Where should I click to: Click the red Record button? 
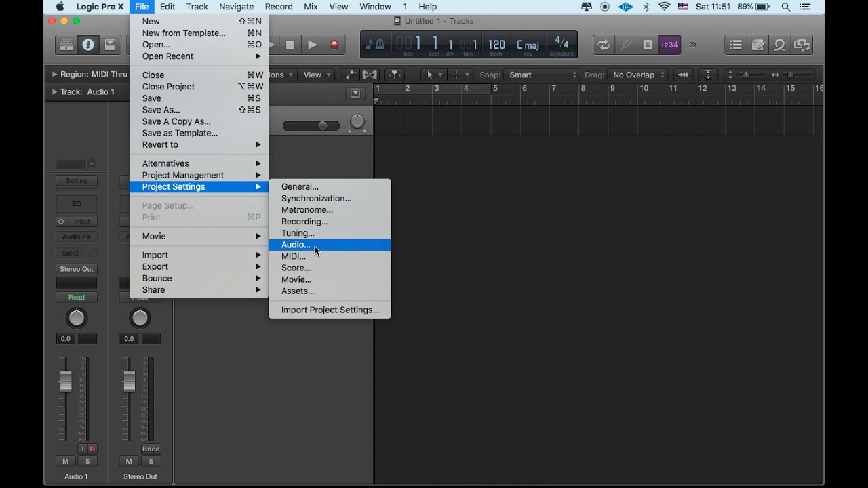click(334, 45)
